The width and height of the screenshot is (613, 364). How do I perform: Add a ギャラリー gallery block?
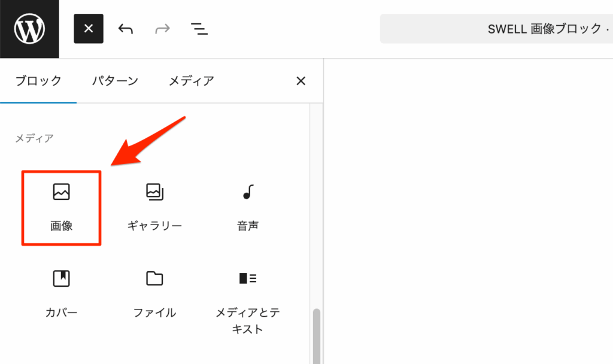154,204
